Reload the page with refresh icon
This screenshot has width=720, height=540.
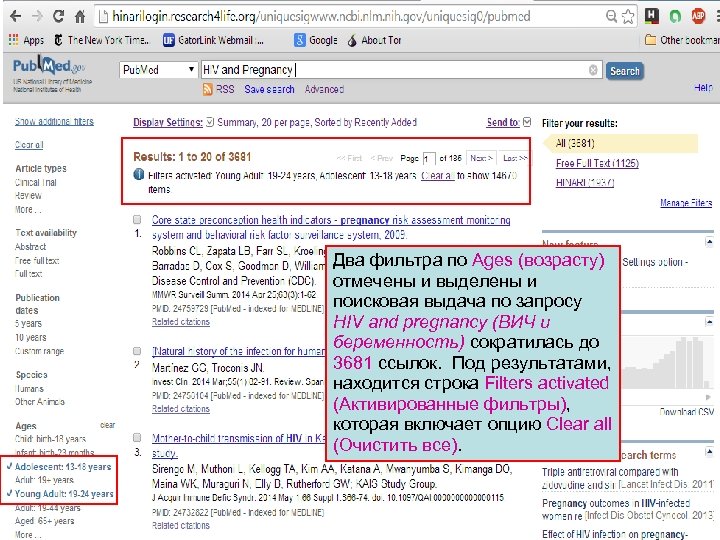[x=58, y=17]
